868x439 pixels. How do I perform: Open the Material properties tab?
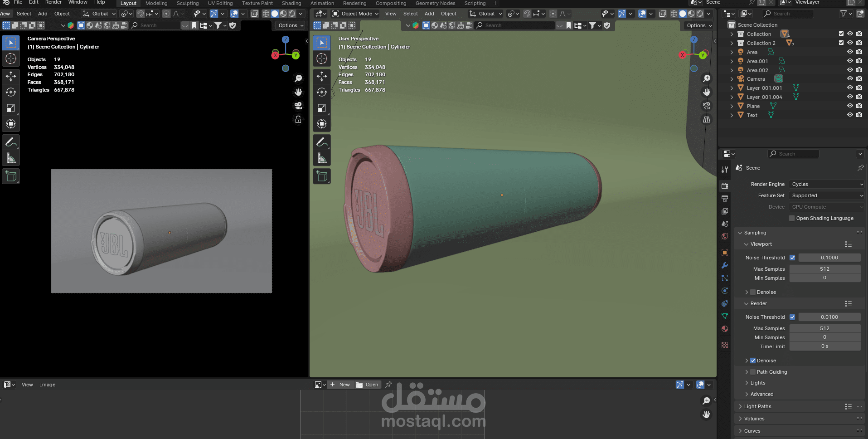pyautogui.click(x=725, y=329)
